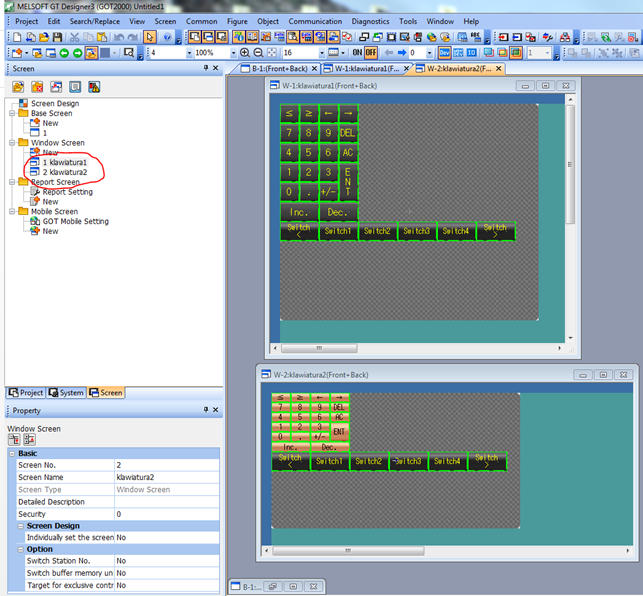Switch to the System panel tab

coord(68,393)
